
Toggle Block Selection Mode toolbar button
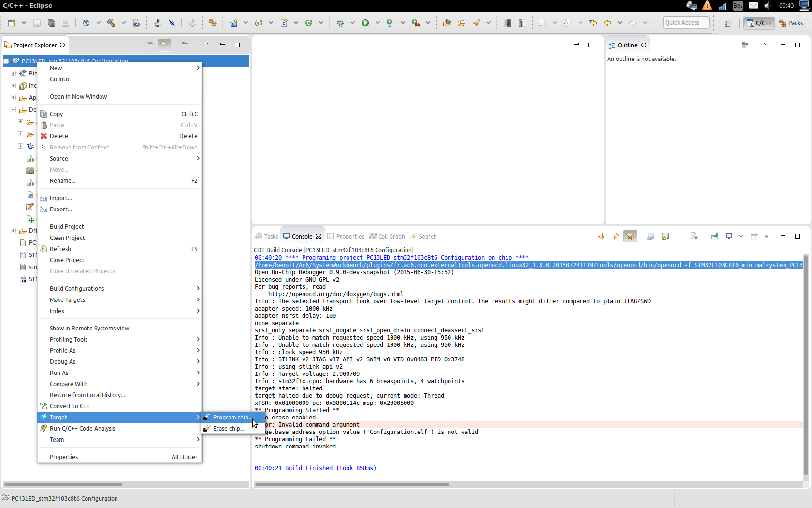coord(507,23)
